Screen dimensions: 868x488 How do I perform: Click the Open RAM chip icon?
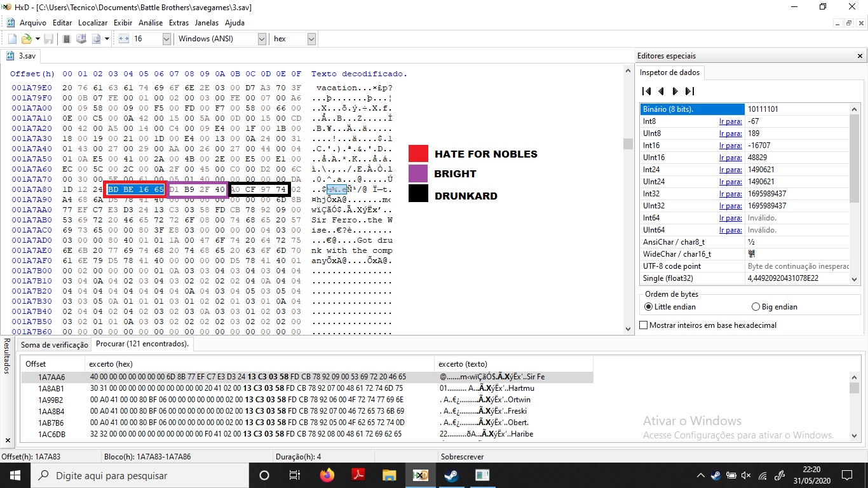click(67, 39)
